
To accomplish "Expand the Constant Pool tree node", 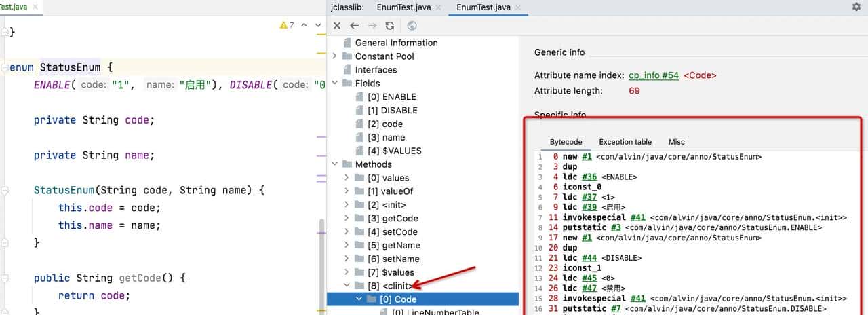I will point(334,56).
